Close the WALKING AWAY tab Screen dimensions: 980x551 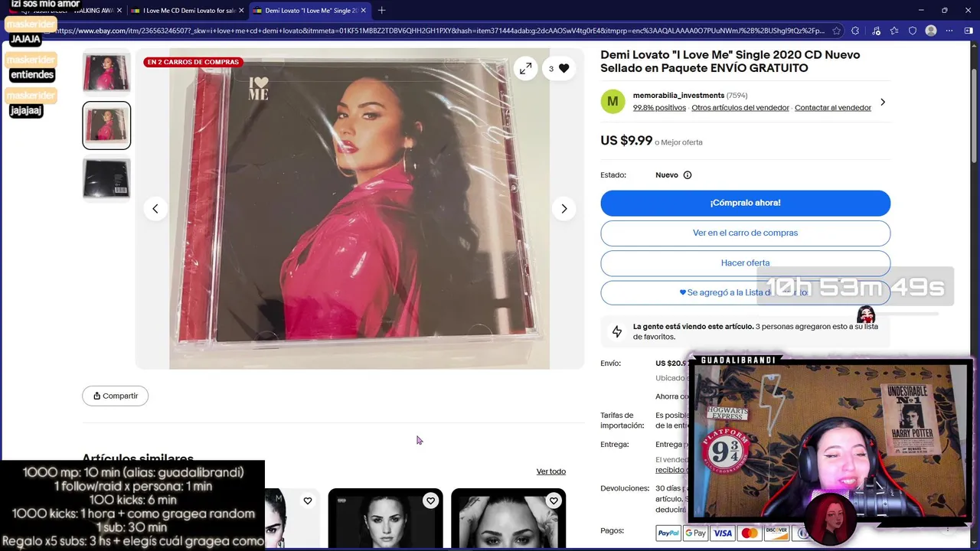(119, 11)
